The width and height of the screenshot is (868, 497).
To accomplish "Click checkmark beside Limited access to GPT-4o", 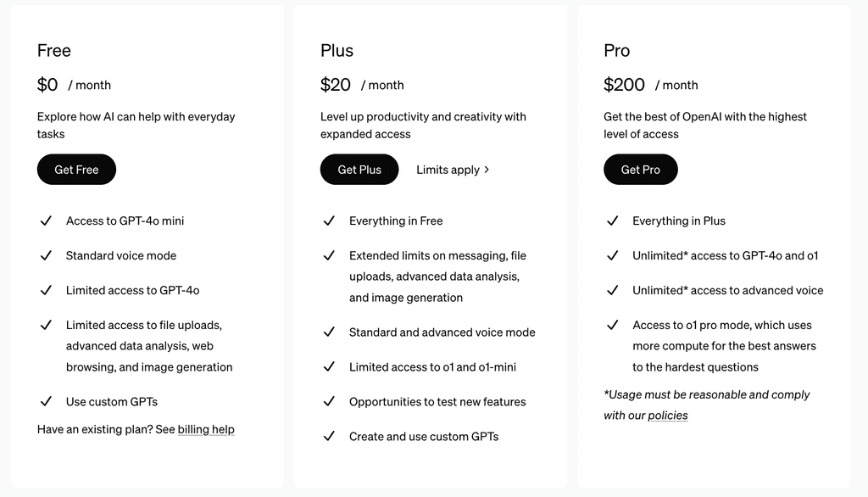I will coord(47,290).
